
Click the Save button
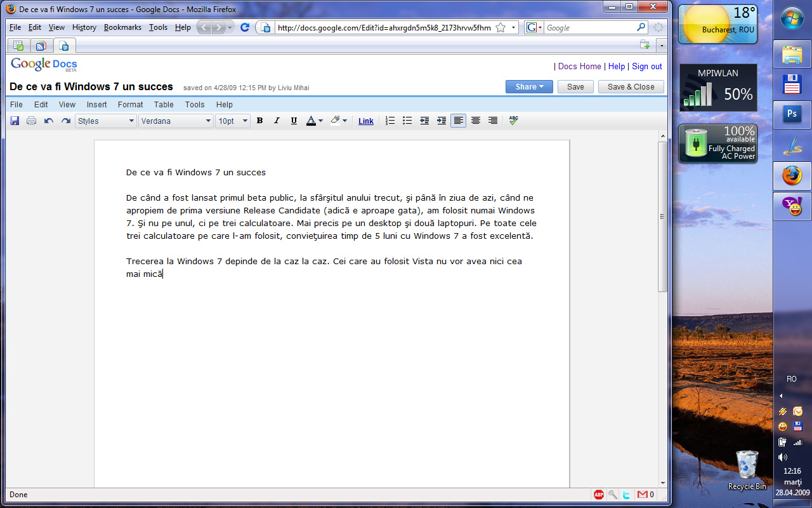[575, 87]
